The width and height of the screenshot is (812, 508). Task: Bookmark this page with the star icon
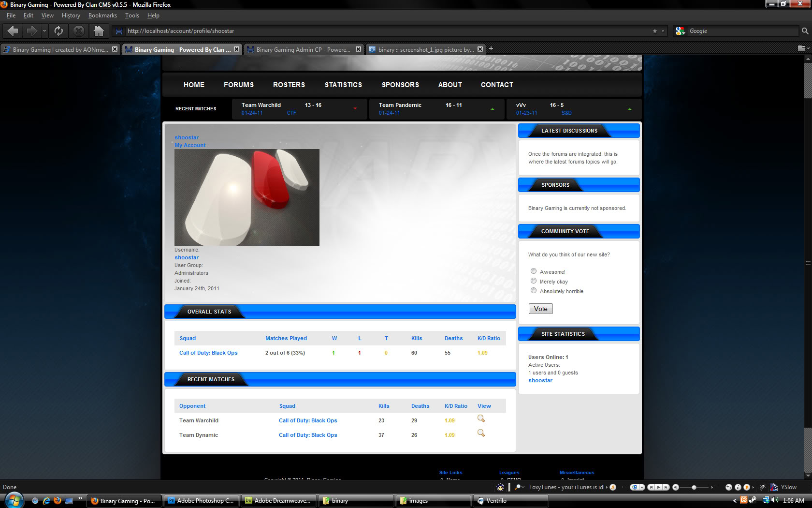(x=655, y=31)
